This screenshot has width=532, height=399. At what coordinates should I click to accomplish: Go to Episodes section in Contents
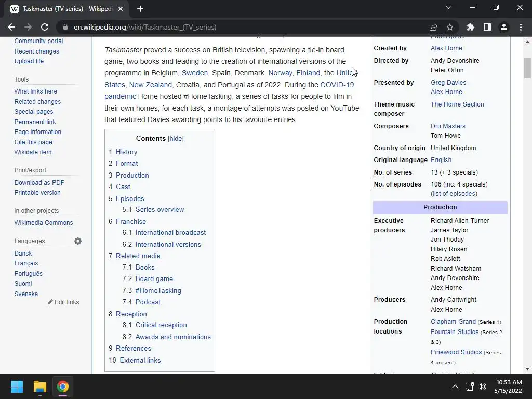[x=129, y=199]
